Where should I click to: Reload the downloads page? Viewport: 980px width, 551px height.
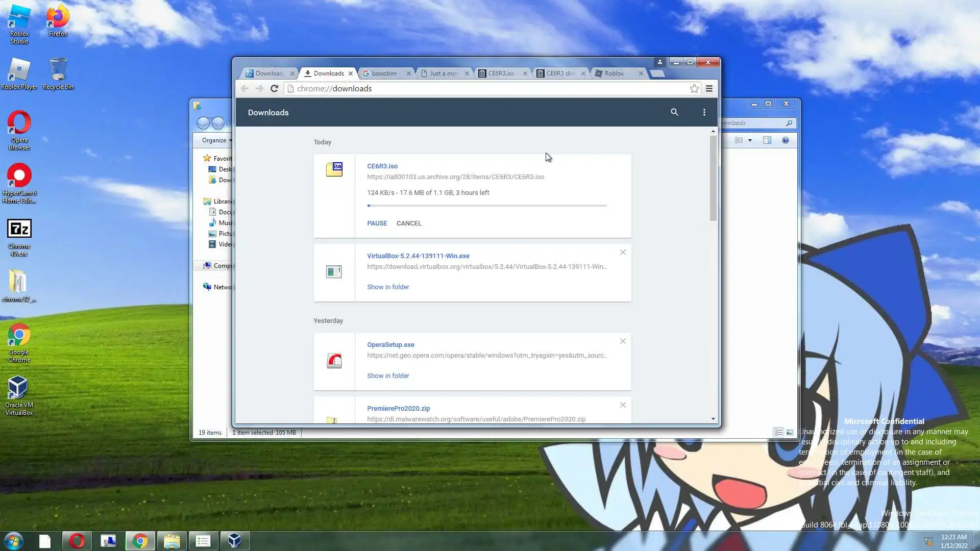tap(274, 89)
